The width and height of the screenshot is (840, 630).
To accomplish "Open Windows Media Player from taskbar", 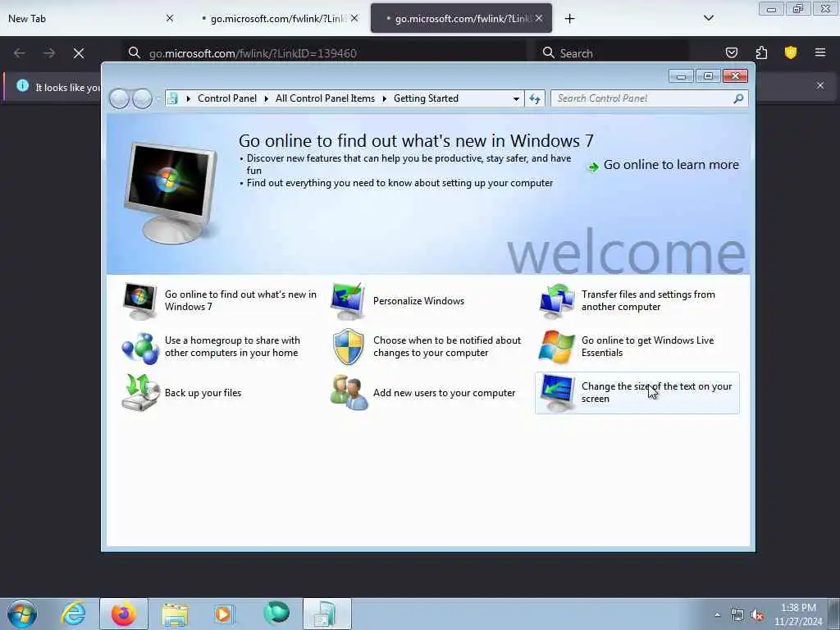I will (224, 614).
